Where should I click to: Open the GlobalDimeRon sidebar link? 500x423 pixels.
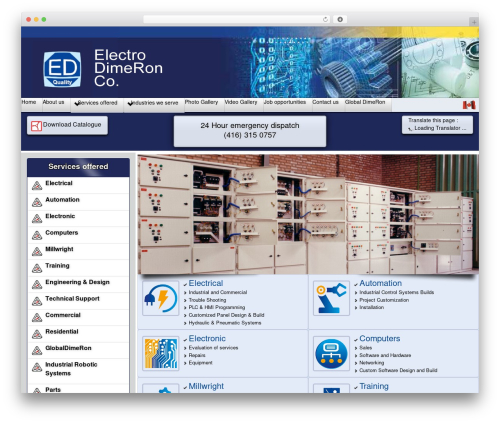(68, 348)
